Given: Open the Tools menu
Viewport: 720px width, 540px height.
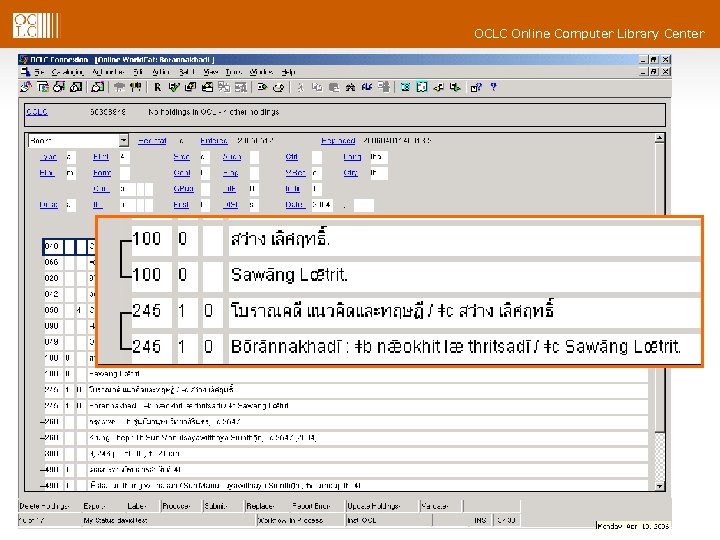Looking at the screenshot, I should pos(234,72).
